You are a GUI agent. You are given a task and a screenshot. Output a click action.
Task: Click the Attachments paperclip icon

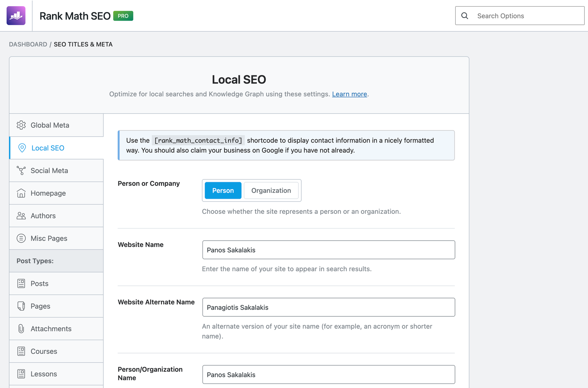tap(21, 329)
